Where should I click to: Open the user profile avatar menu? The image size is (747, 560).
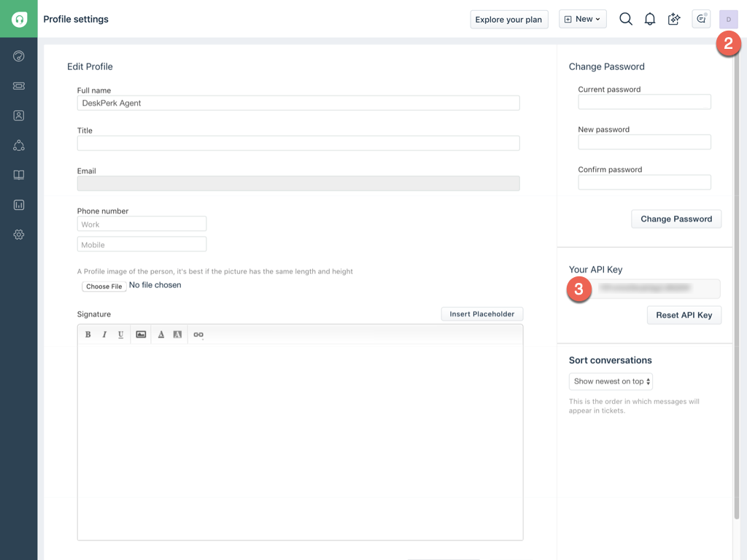click(x=728, y=19)
